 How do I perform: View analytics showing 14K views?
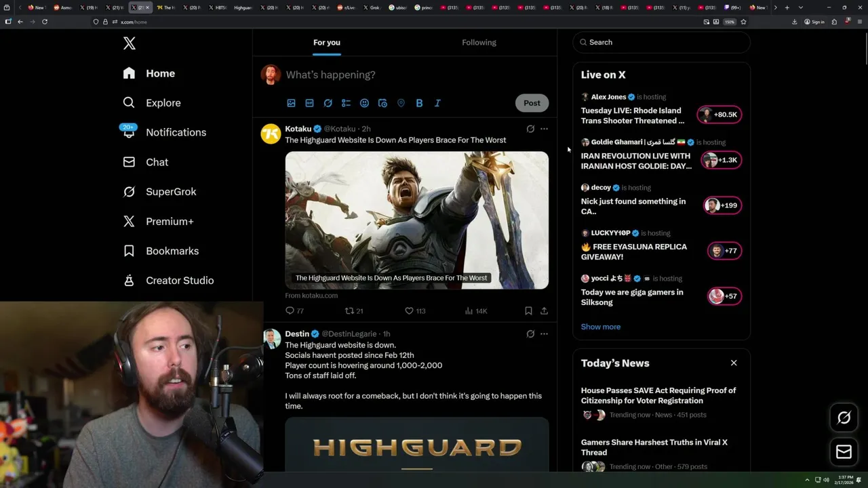(476, 311)
